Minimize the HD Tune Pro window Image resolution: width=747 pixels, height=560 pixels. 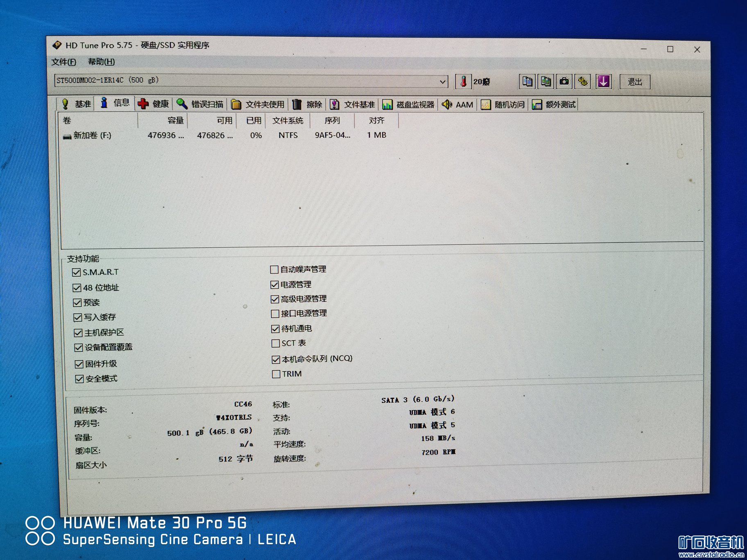click(644, 49)
